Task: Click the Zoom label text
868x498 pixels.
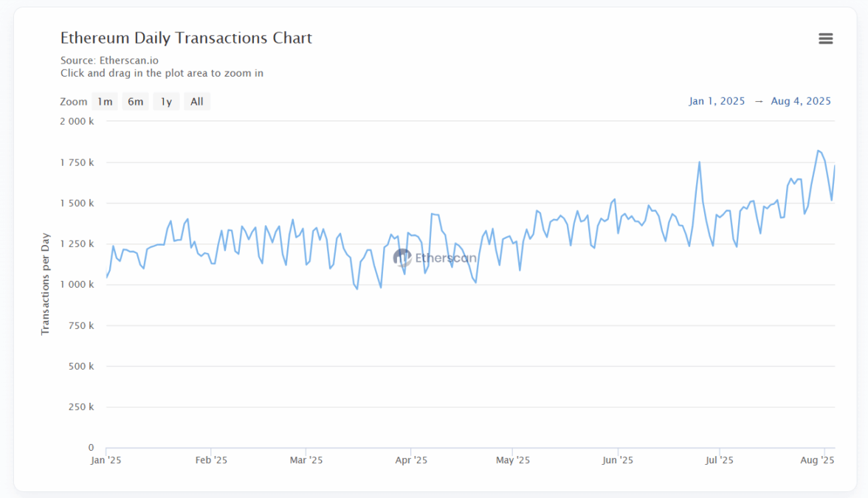Action: (74, 102)
